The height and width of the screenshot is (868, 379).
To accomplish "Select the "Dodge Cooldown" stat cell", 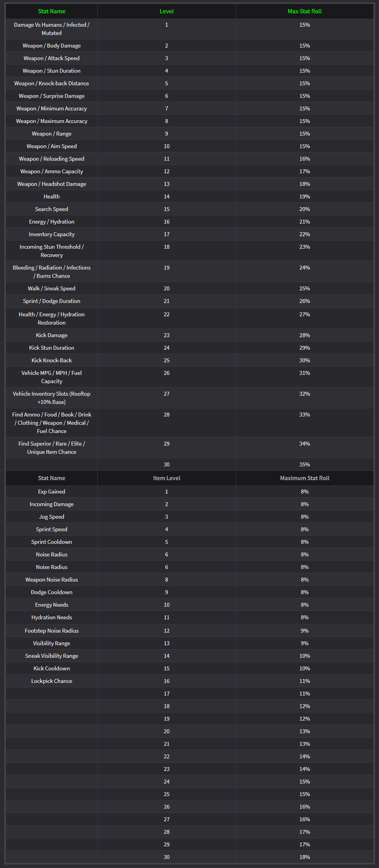I will [x=51, y=592].
